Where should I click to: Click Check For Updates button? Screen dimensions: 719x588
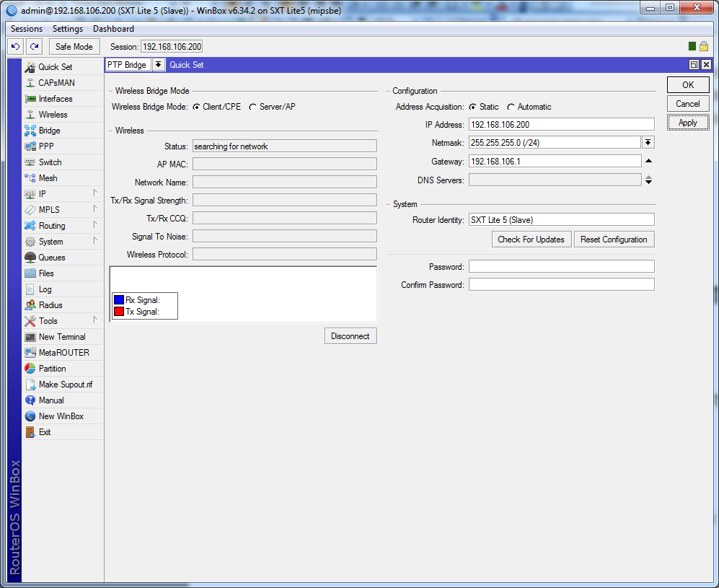pyautogui.click(x=531, y=240)
